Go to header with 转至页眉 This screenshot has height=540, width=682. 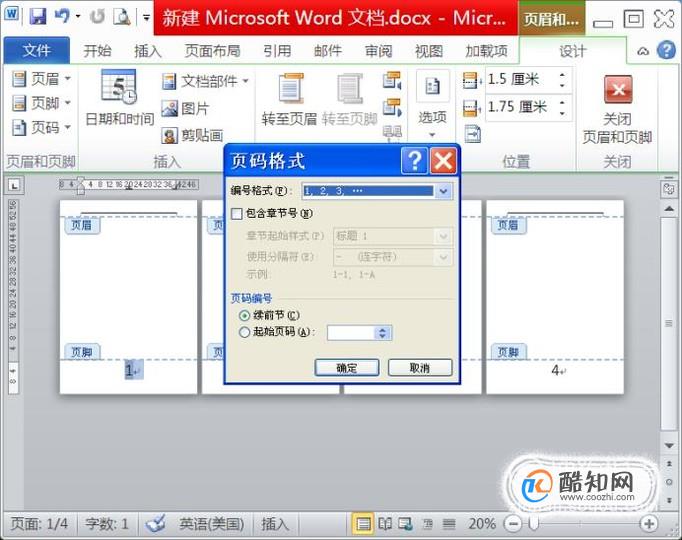[289, 99]
